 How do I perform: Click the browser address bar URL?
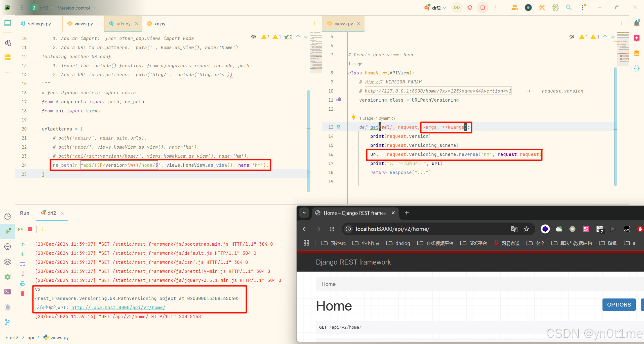point(392,229)
